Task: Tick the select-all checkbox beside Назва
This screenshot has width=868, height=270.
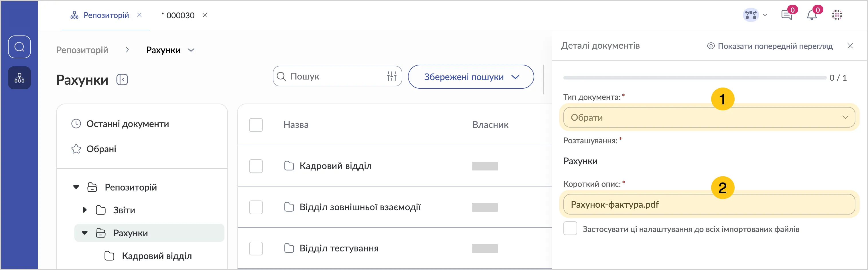Action: pos(256,125)
